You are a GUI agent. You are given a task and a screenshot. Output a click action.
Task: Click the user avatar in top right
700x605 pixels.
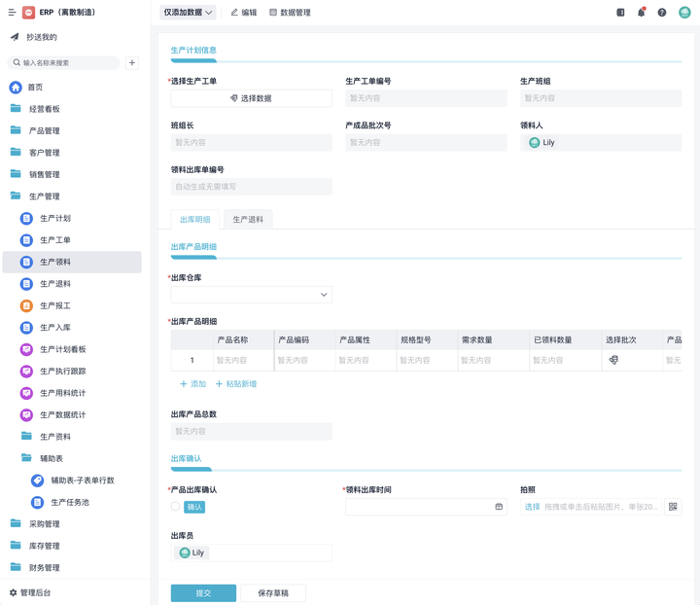click(x=684, y=13)
